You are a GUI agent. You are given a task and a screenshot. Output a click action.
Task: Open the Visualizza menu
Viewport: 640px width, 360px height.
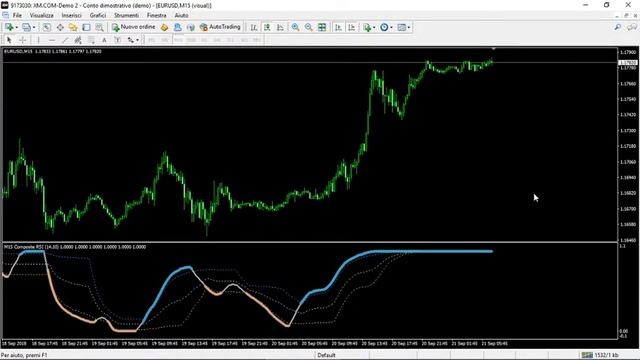(42, 15)
